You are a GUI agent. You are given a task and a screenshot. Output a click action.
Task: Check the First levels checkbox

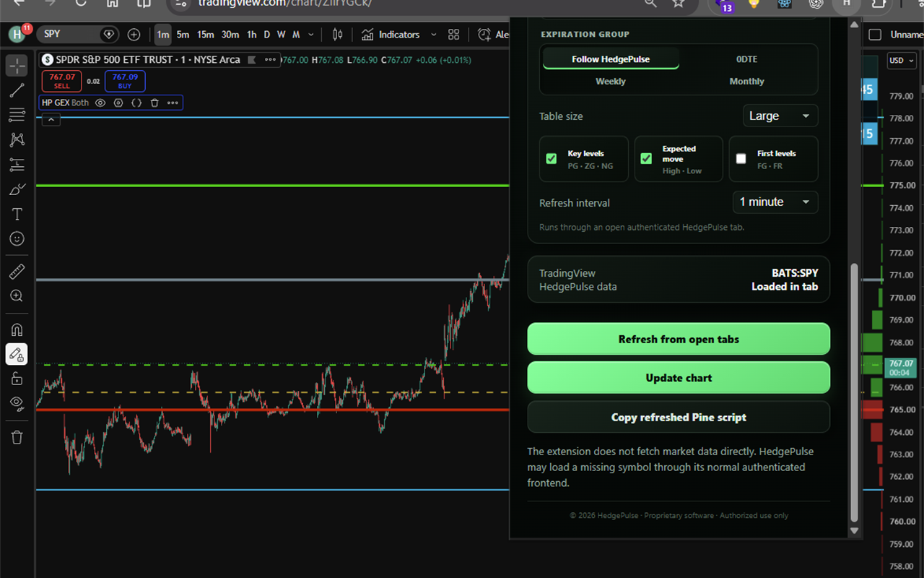click(741, 159)
